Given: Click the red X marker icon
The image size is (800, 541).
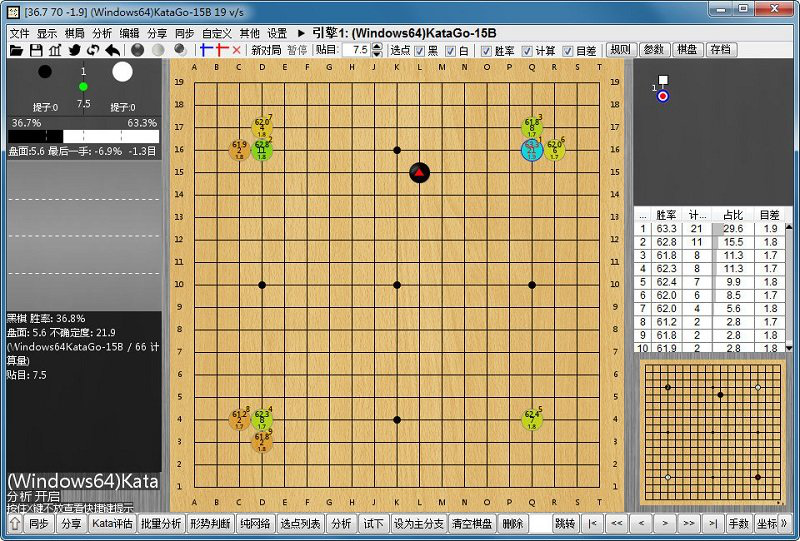Looking at the screenshot, I should pos(236,50).
